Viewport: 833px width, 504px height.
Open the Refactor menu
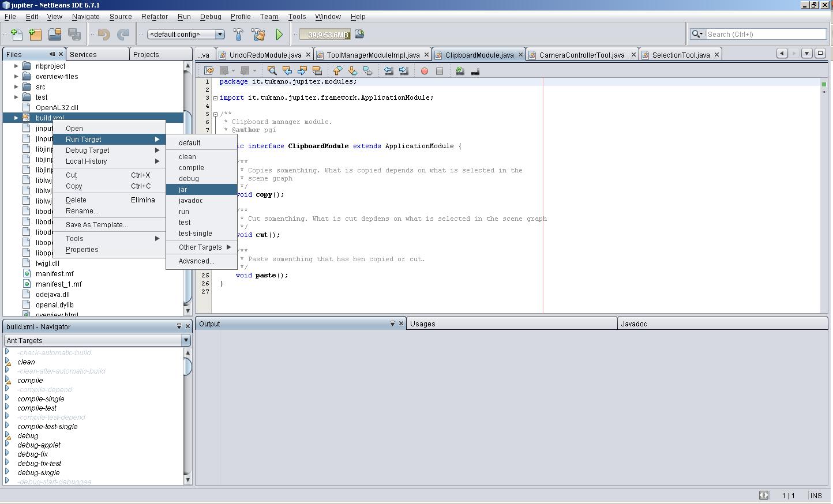coord(155,17)
